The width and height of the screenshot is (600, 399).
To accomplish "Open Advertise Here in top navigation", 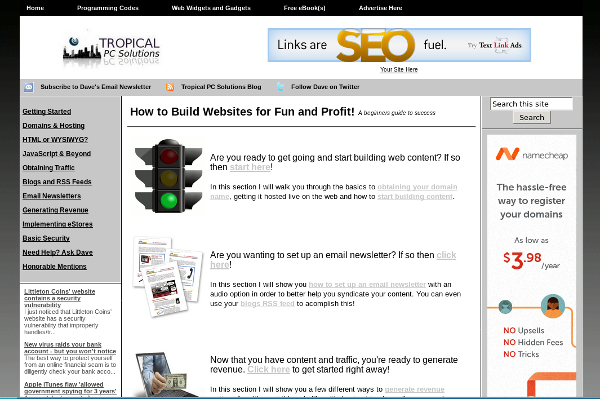I will pos(380,8).
